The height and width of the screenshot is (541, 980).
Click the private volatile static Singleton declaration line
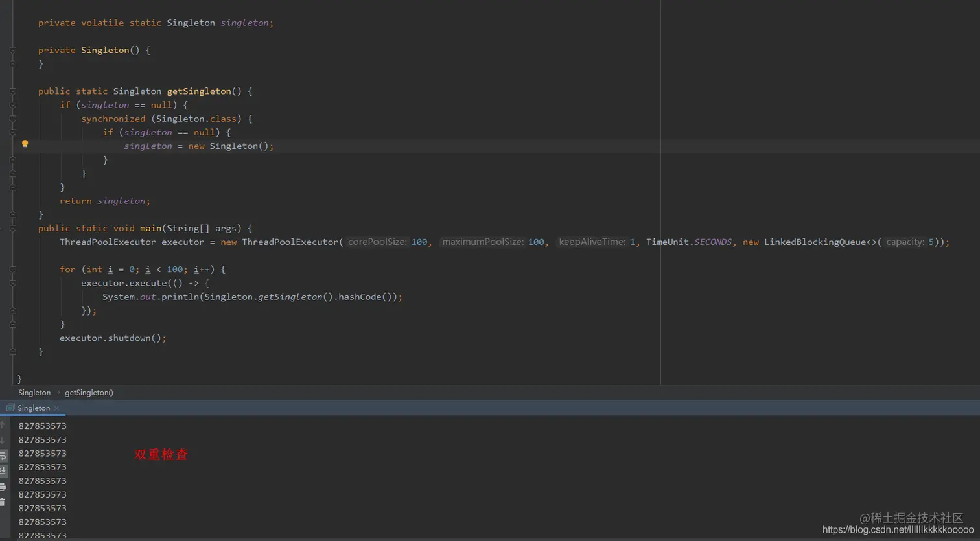point(156,23)
